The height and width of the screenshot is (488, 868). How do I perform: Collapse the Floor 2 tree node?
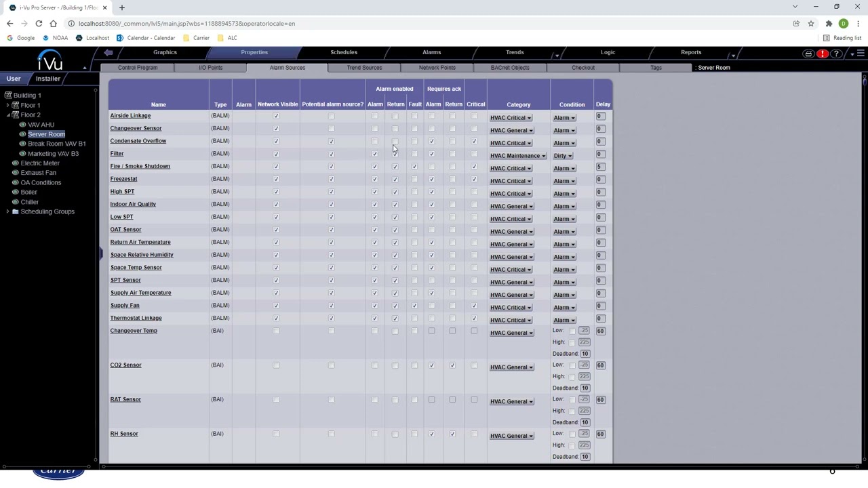[x=7, y=115]
